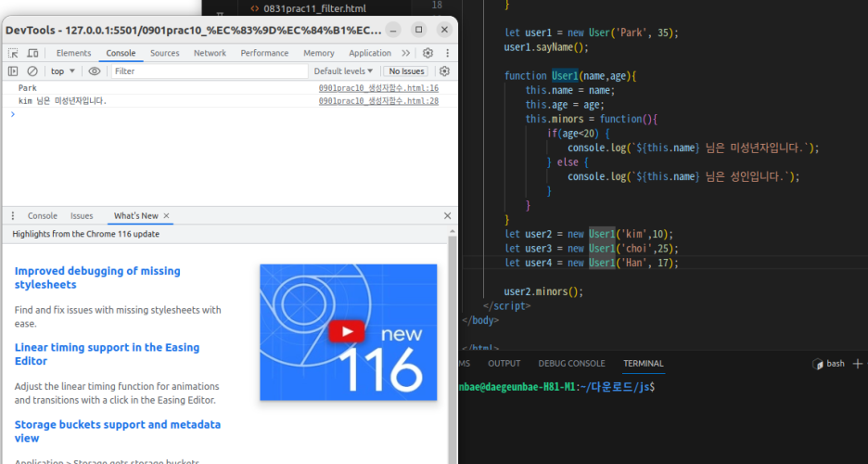Select the Console tab in main panel
868x464 pixels.
pos(121,53)
